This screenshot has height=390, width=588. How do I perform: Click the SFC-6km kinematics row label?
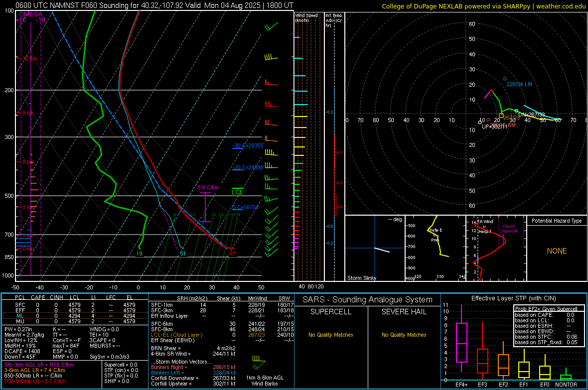[x=162, y=324]
